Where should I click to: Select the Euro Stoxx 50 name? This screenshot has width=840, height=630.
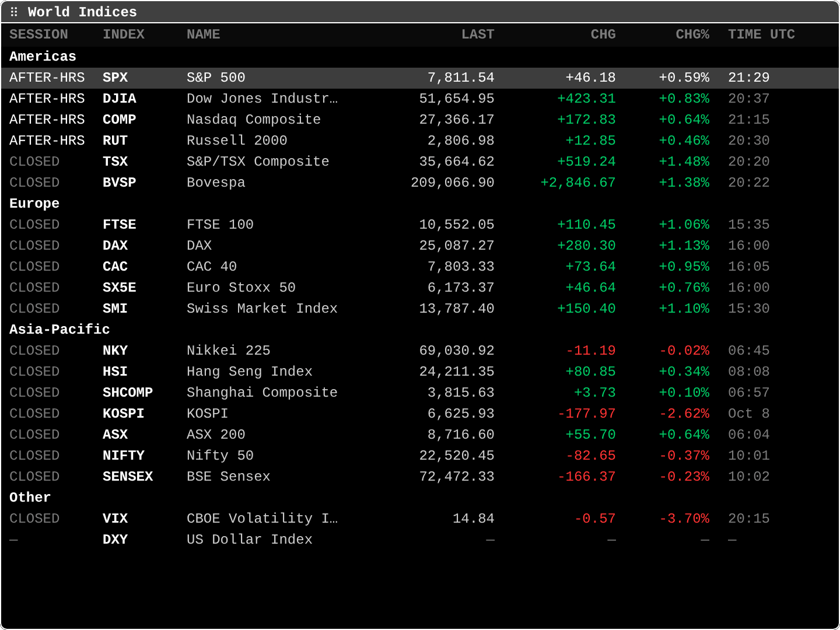(x=241, y=288)
